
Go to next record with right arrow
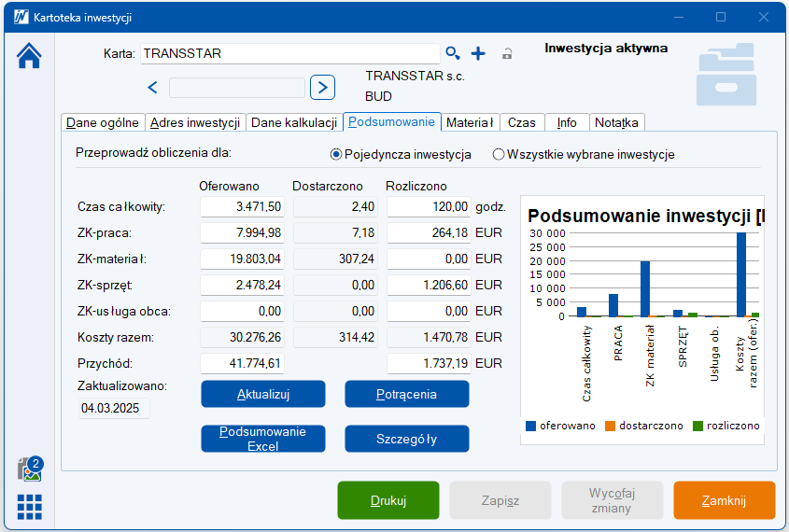(x=322, y=88)
